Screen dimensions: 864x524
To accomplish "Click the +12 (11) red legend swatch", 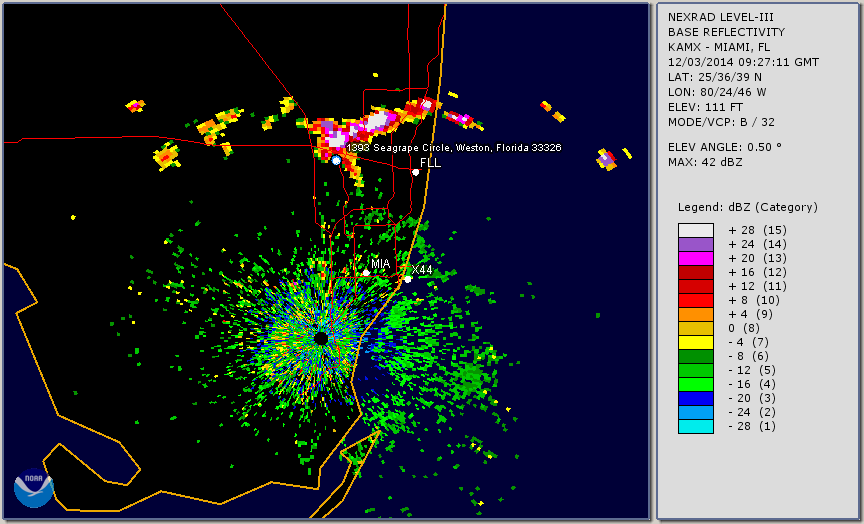I will pos(696,287).
